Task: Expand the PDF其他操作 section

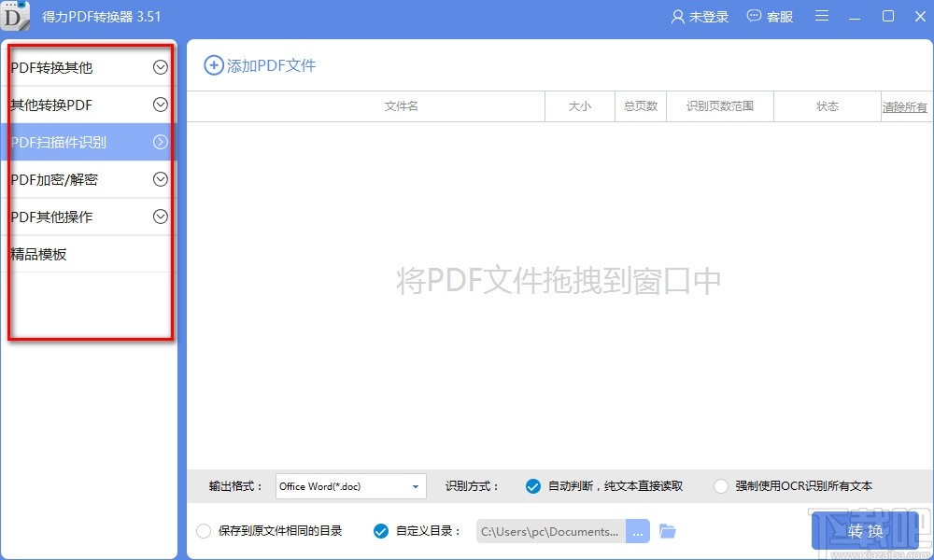Action: click(161, 217)
